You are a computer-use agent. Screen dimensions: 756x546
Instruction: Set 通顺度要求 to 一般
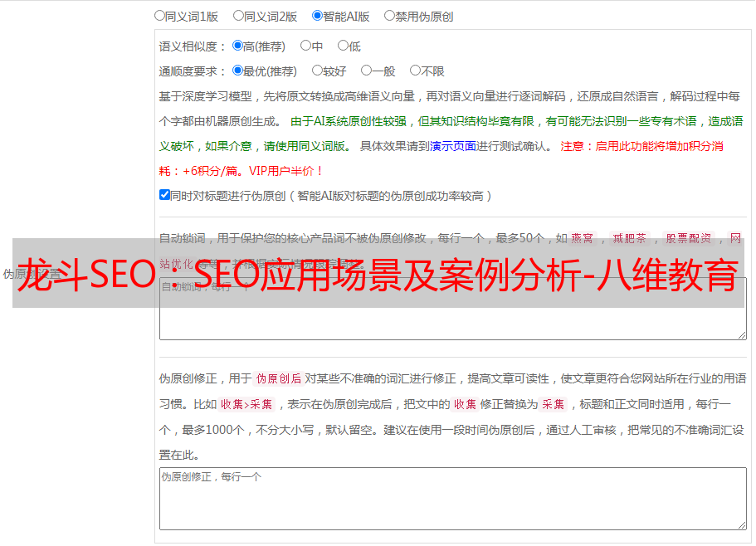(366, 71)
